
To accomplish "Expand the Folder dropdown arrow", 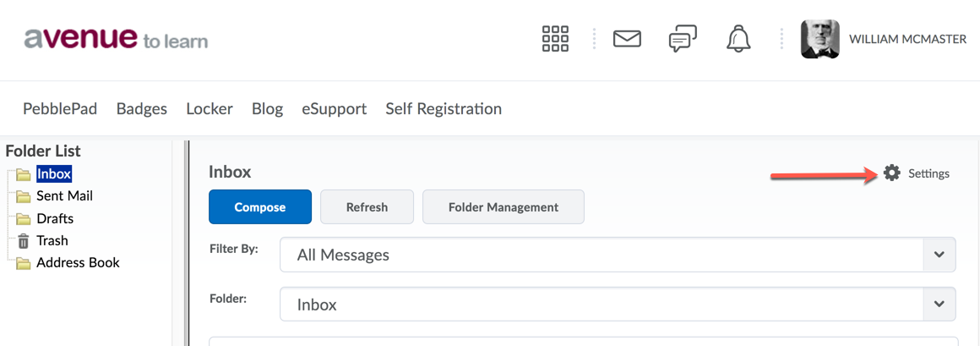I will [x=939, y=305].
